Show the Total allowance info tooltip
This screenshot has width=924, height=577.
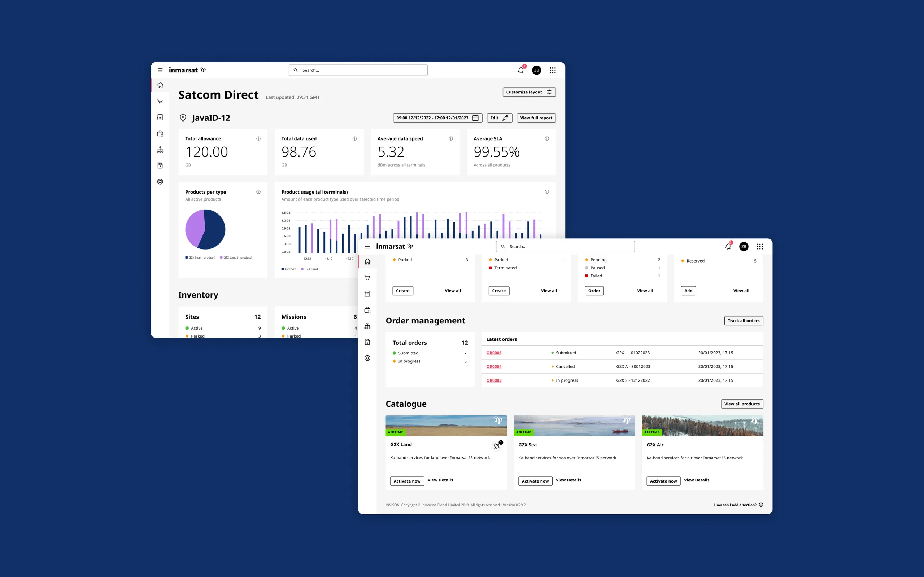coord(258,138)
